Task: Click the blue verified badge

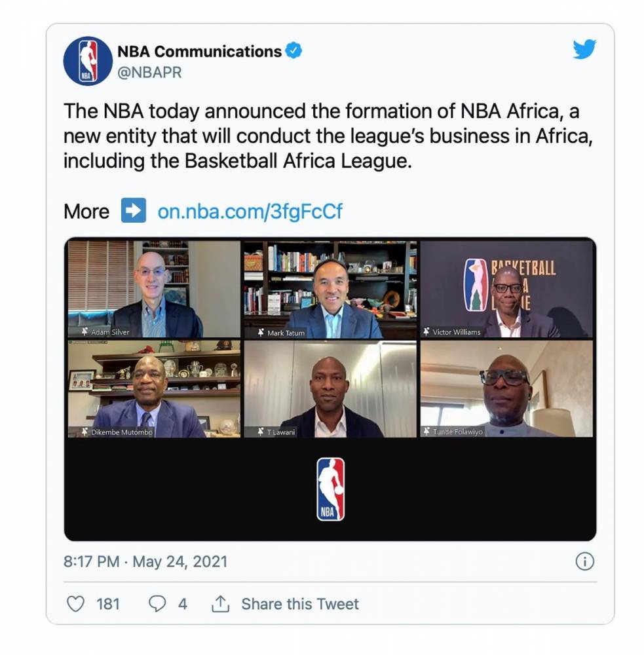Action: tap(294, 50)
